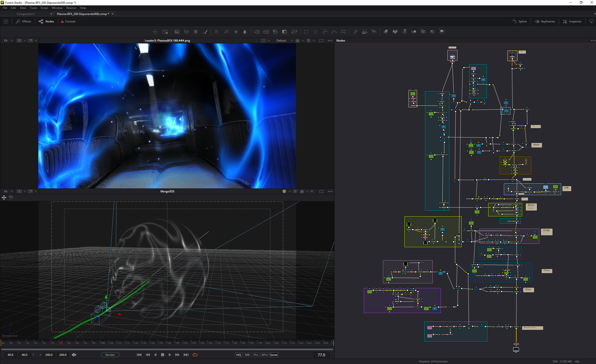Enable HiQ high quality playback
Viewport: 596px width, 364px height.
pyautogui.click(x=238, y=355)
